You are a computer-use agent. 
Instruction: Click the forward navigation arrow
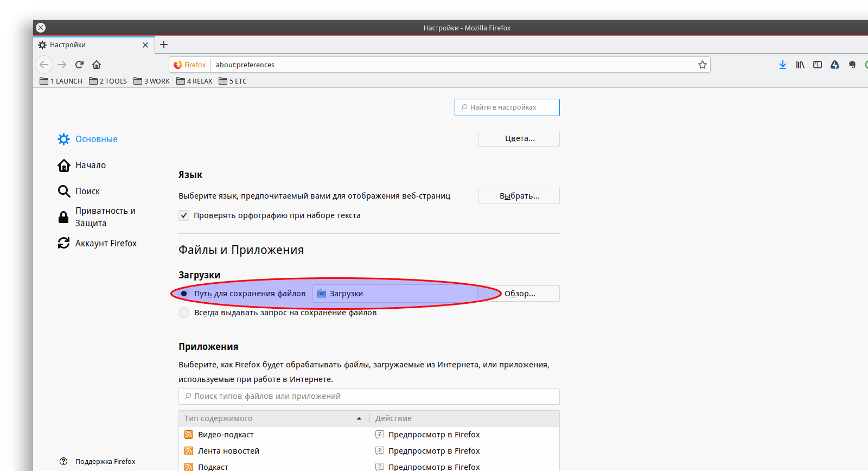62,65
